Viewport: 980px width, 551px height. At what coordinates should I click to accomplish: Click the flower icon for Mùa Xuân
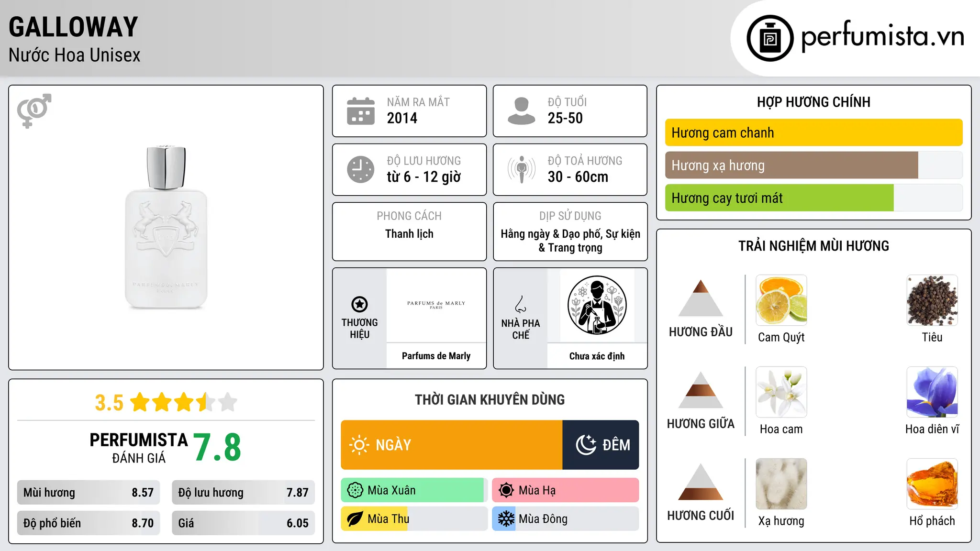coord(355,490)
